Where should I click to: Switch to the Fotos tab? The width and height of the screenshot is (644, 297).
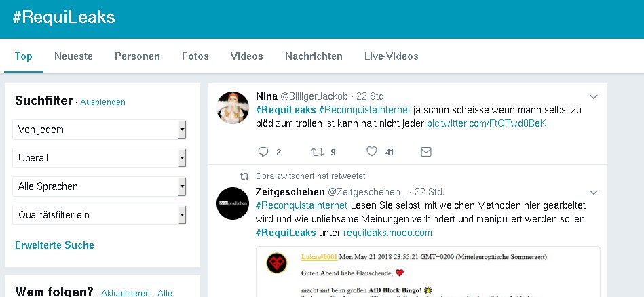(195, 56)
